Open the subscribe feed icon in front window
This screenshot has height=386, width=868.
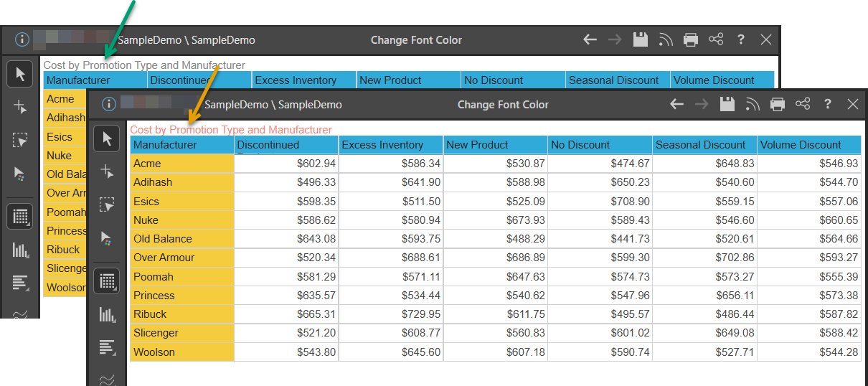(753, 105)
